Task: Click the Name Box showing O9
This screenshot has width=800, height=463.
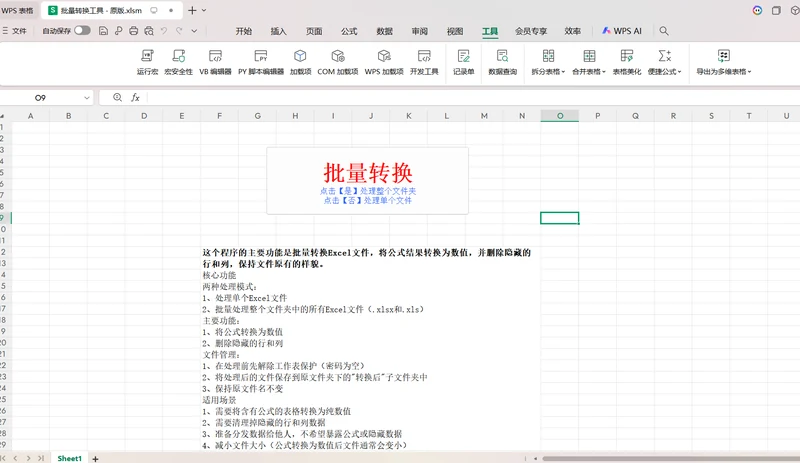Action: pos(40,98)
